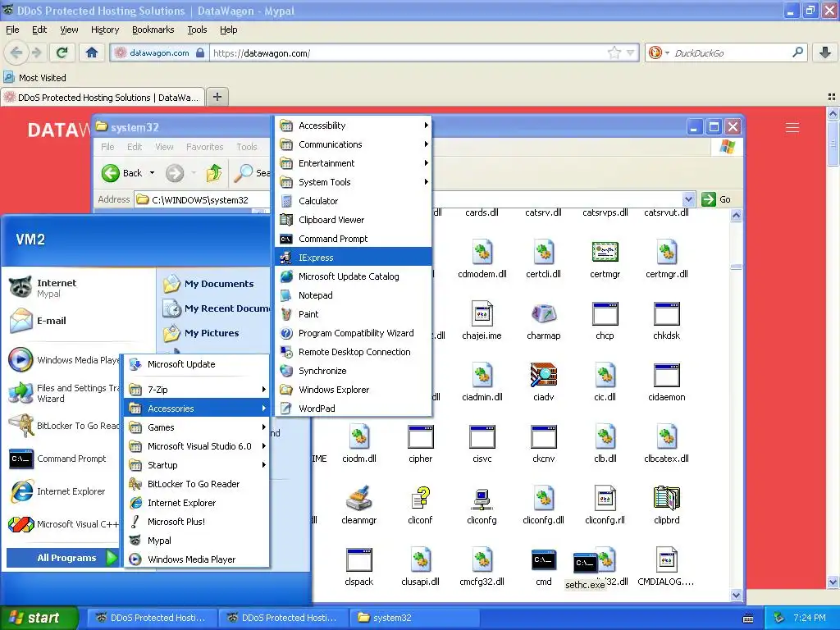Select the clipbrd clipboard icon
The width and height of the screenshot is (840, 630).
666,498
